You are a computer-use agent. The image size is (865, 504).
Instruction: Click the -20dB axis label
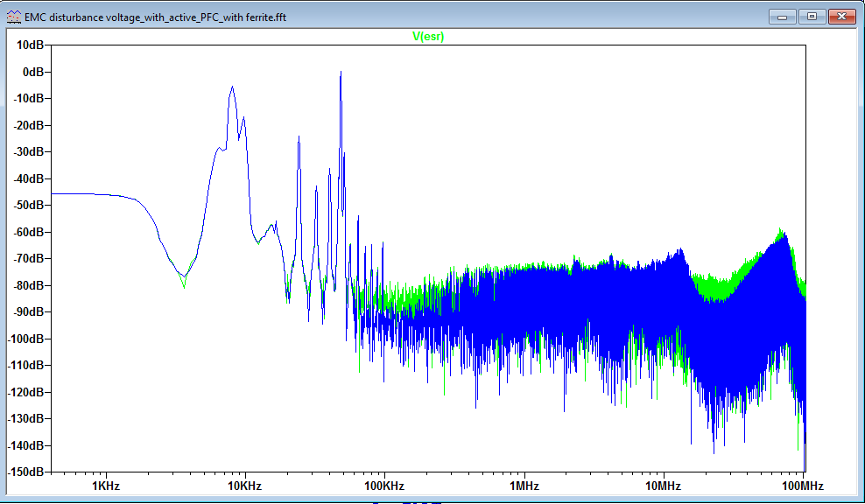(x=29, y=125)
